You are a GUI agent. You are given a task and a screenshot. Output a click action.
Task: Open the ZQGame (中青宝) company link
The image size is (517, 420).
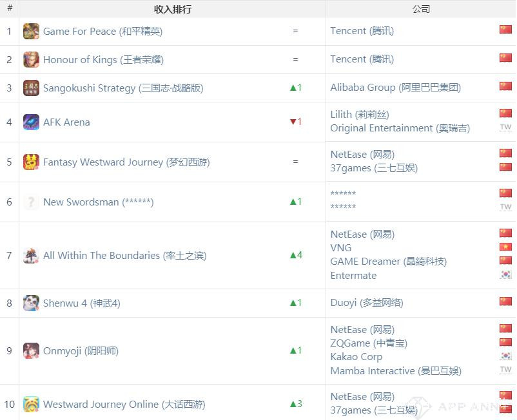(x=369, y=343)
